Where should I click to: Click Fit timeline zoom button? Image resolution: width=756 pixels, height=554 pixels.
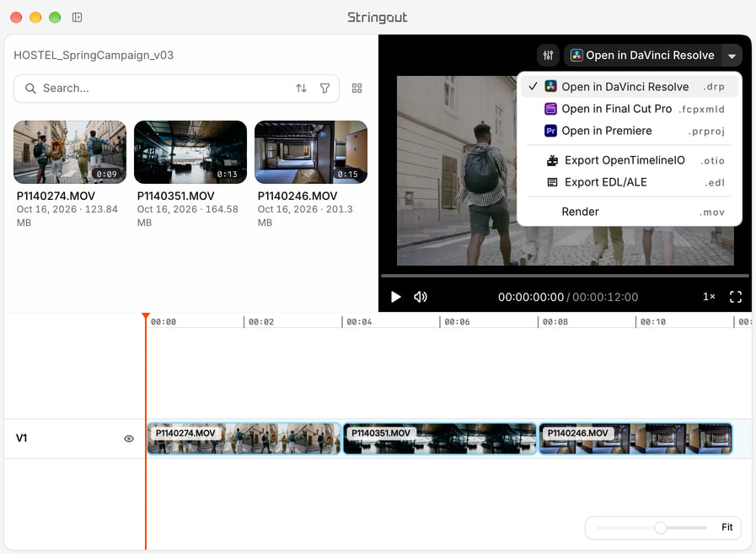point(727,528)
